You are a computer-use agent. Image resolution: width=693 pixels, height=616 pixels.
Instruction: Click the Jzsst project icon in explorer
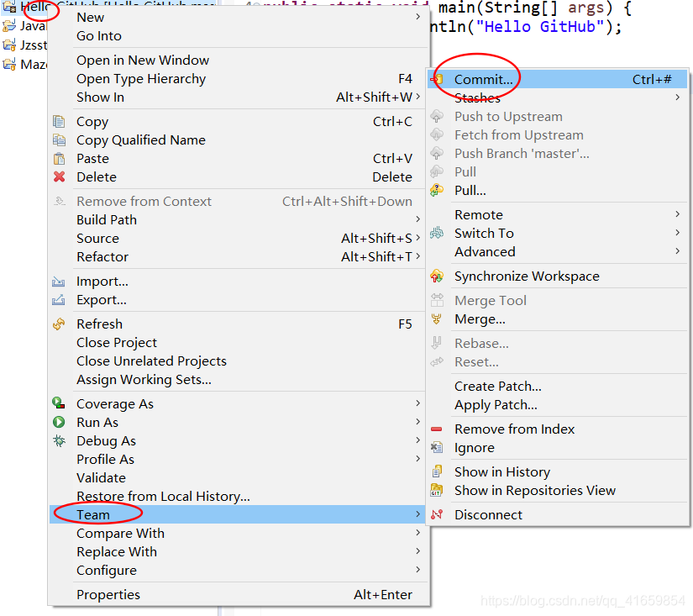pos(9,45)
